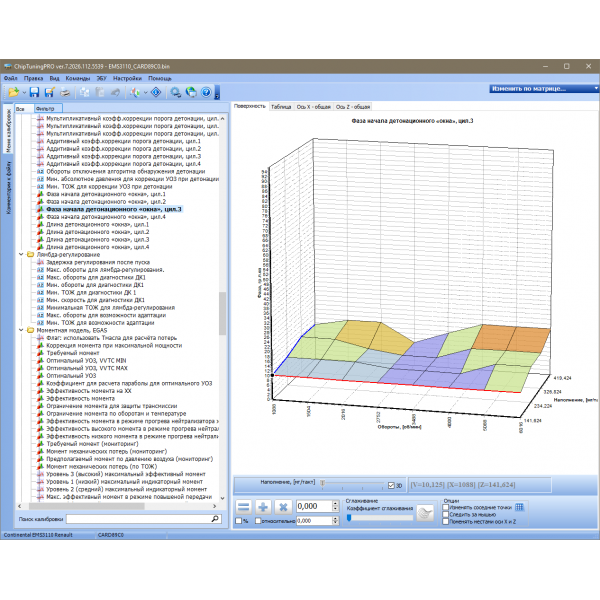Collapse the 'Моментная модель, EGAS' folder
The image size is (600, 600).
(x=22, y=329)
